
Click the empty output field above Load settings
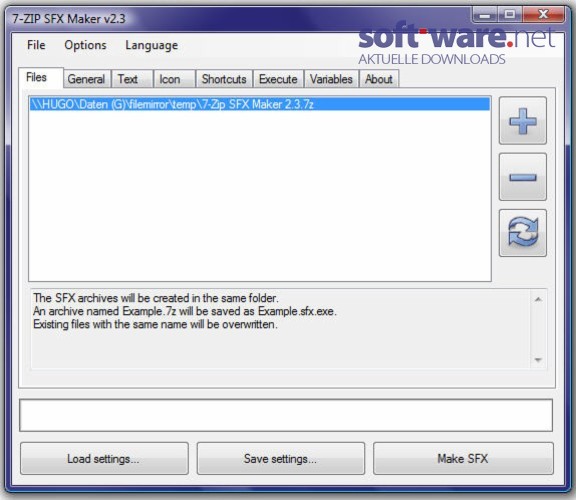[286, 415]
